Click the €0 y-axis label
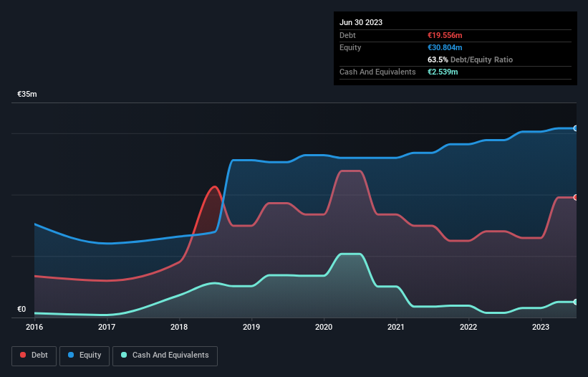 pos(21,309)
